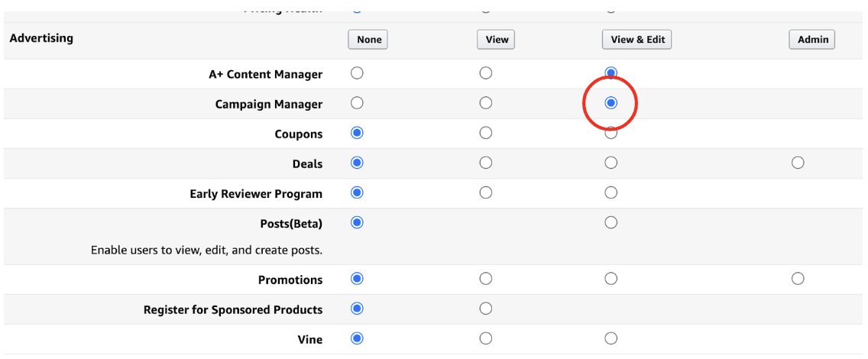Select View for A+ Content Manager
The width and height of the screenshot is (868, 359).
pos(485,73)
